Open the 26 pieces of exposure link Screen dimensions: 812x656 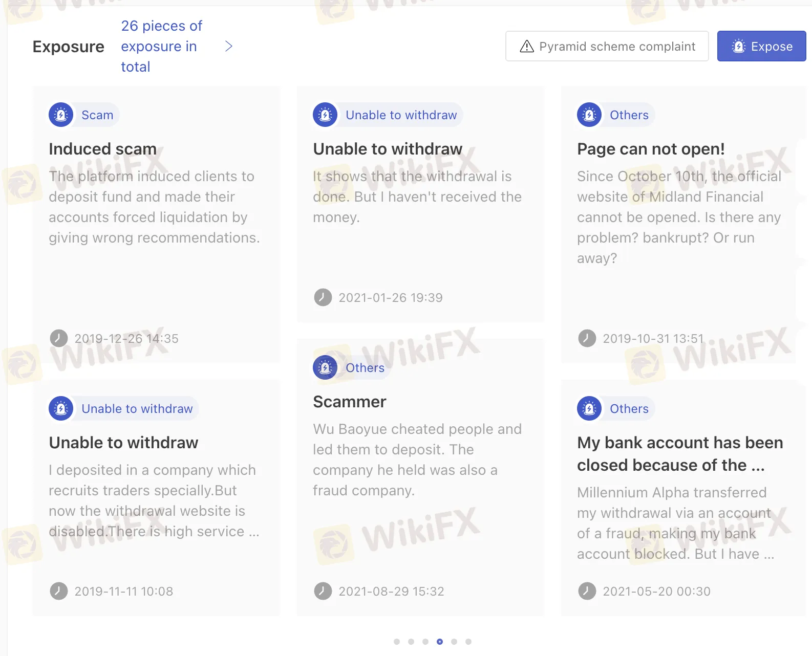point(161,46)
